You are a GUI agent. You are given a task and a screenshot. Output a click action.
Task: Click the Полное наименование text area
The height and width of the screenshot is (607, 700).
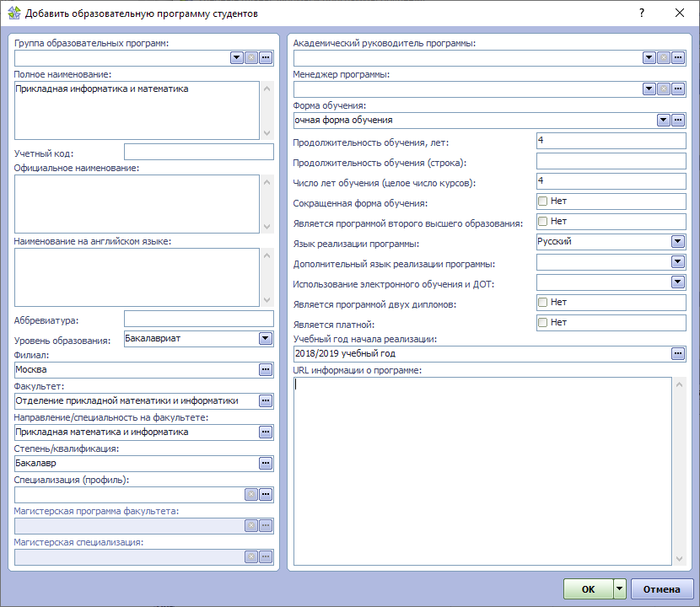point(137,110)
